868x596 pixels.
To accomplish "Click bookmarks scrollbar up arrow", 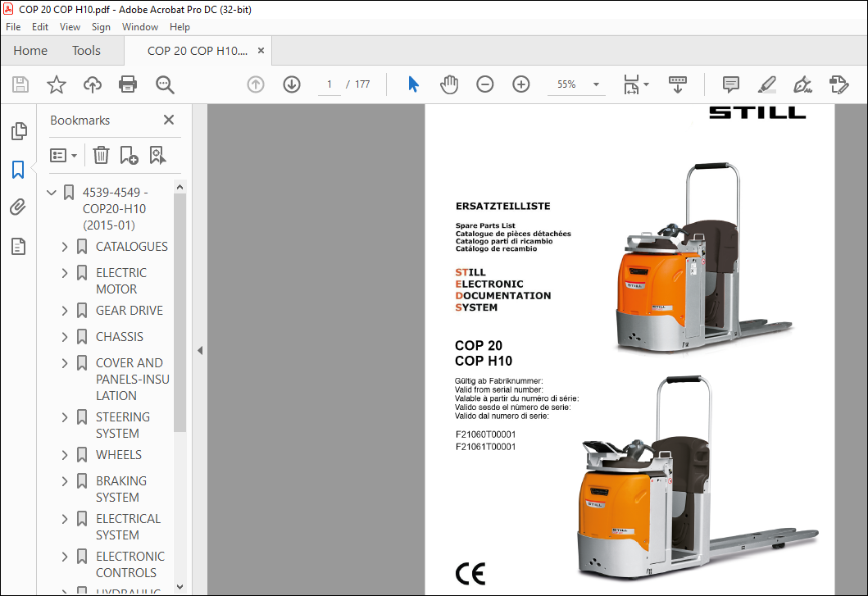I will pos(180,188).
